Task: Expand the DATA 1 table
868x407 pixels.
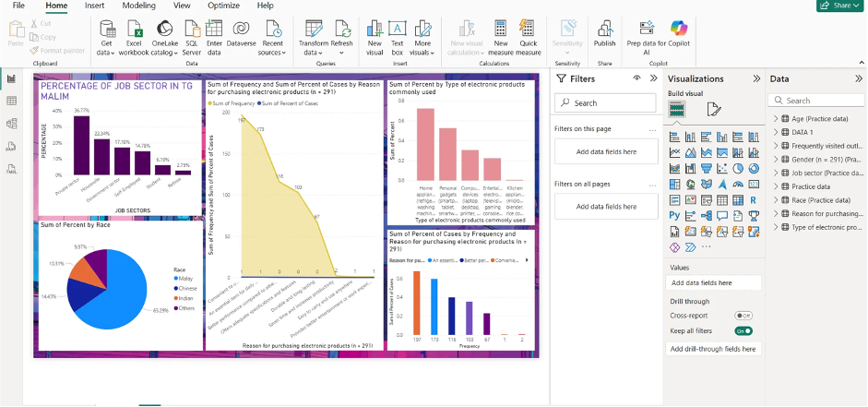Action: click(x=776, y=132)
